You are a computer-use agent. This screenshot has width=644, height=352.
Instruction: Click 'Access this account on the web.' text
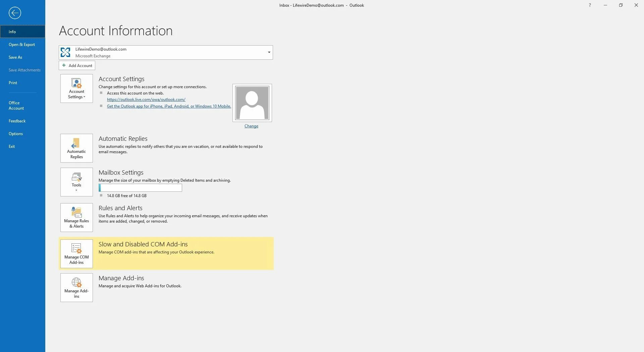click(x=135, y=93)
